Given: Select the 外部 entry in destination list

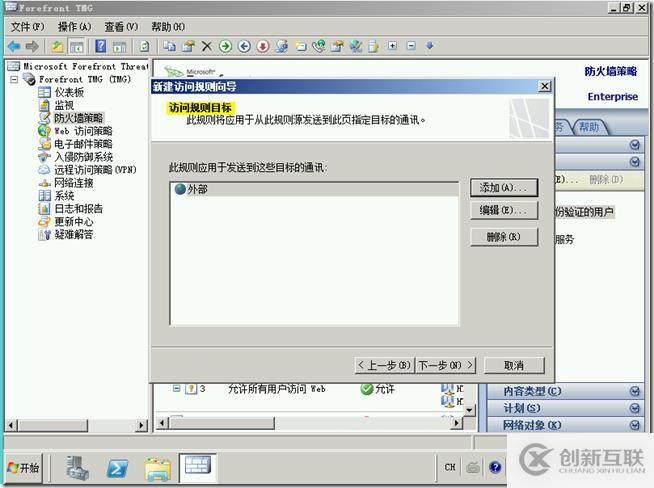Looking at the screenshot, I should point(315,189).
